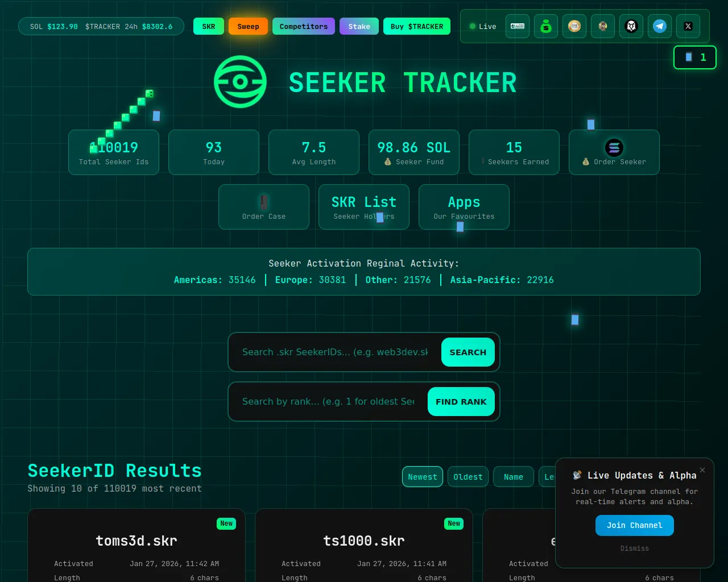
Task: Click the 15 Seekers Earned card
Action: 514,152
